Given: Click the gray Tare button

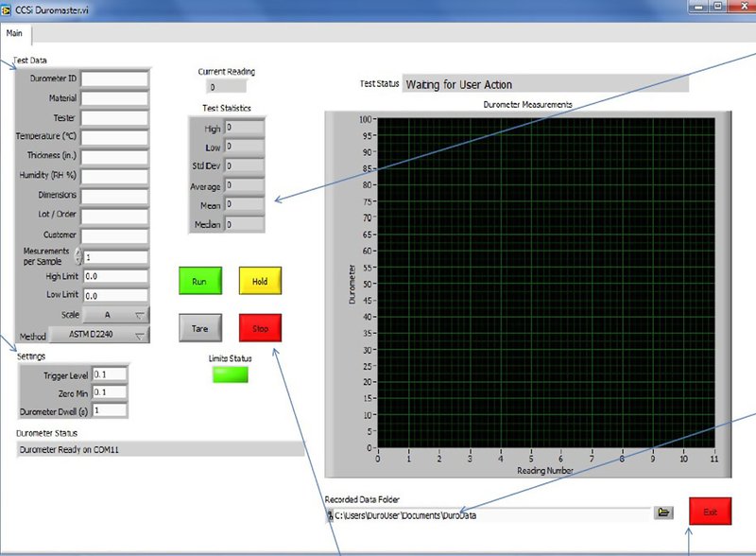Looking at the screenshot, I should tap(199, 329).
